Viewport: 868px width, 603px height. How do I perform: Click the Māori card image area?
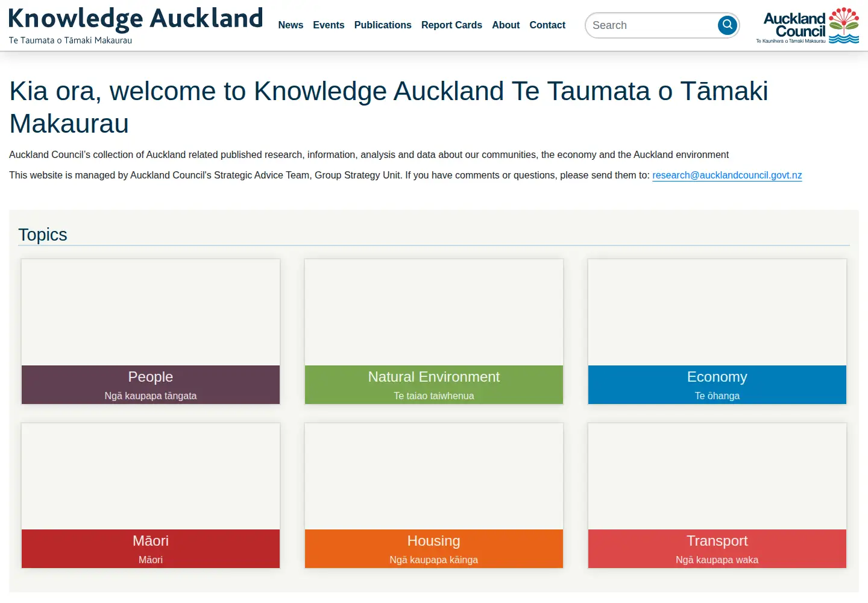[x=151, y=476]
